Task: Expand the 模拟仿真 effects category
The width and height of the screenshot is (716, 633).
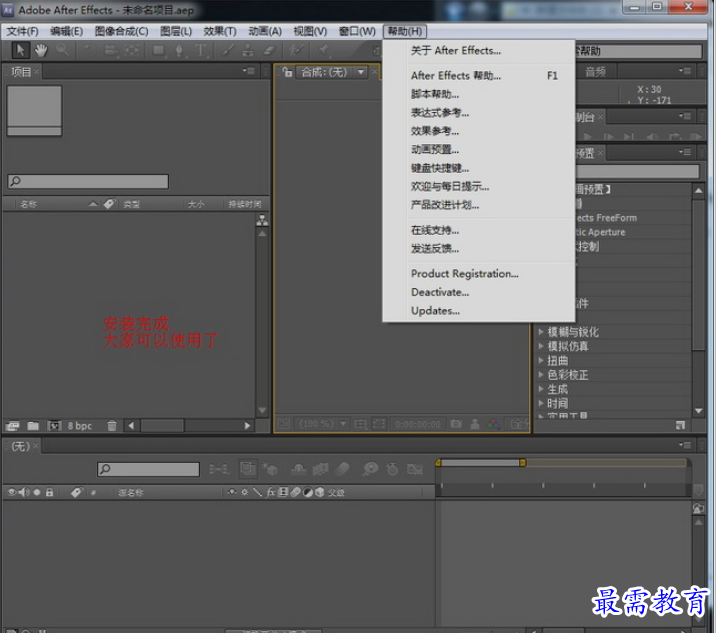Action: 541,346
